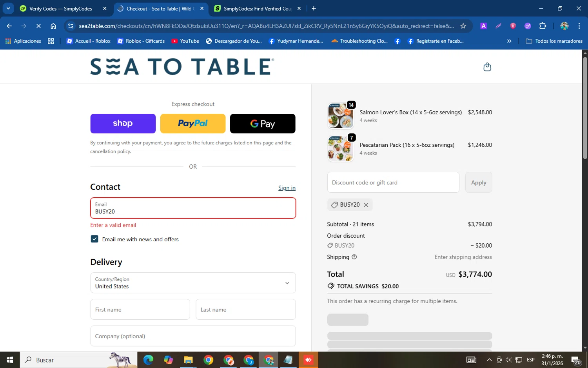
Task: Open the Copilot taskbar icon
Action: point(168,360)
